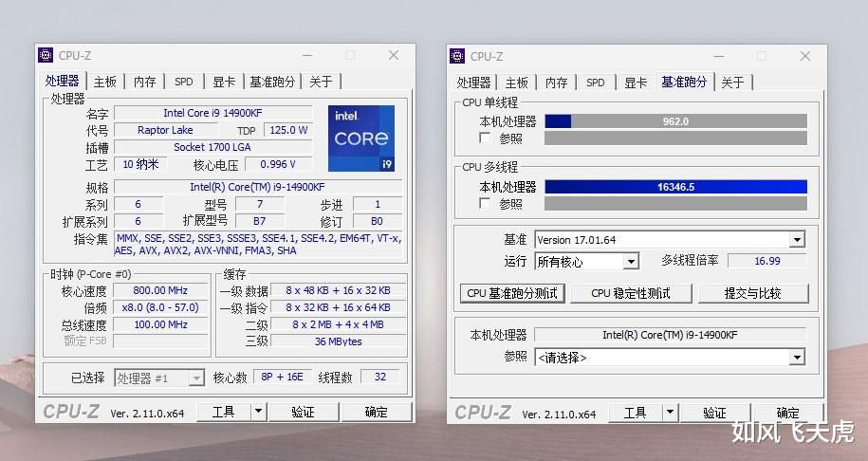The width and height of the screenshot is (868, 461).
Task: Click empty 参照 bar under CPU 单线程
Action: point(675,138)
